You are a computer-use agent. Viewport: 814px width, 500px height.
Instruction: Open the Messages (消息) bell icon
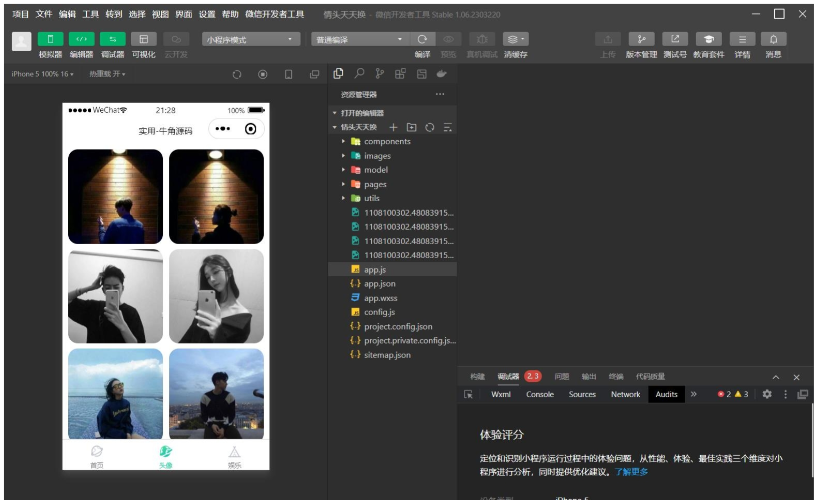[x=773, y=39]
